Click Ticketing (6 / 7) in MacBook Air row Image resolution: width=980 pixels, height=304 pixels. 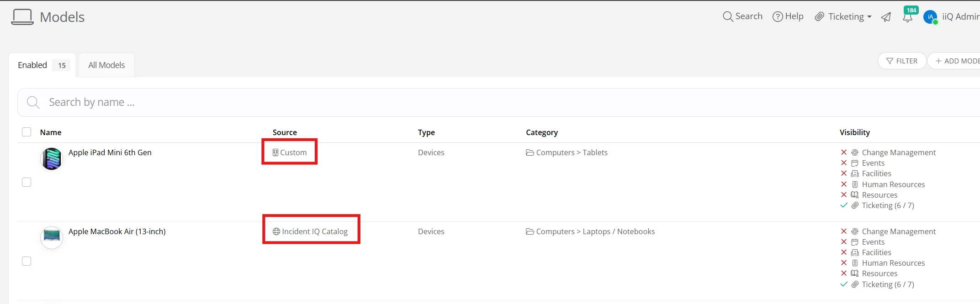click(x=888, y=284)
